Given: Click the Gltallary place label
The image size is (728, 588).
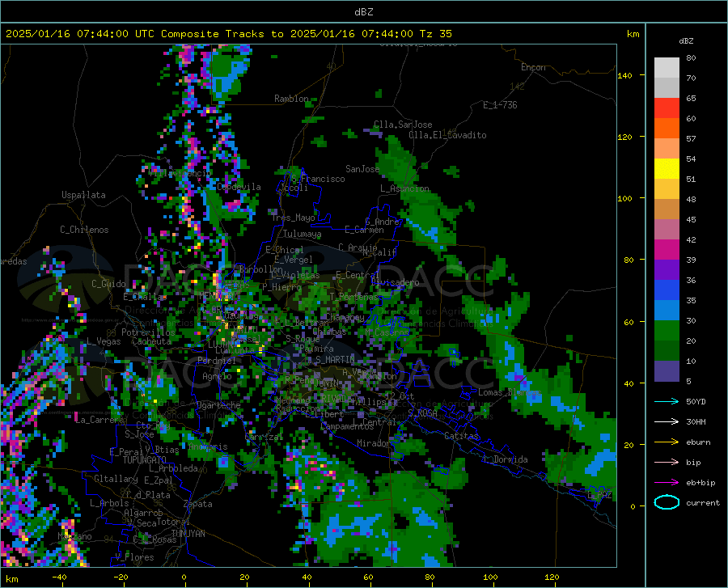Looking at the screenshot, I should point(116,479).
